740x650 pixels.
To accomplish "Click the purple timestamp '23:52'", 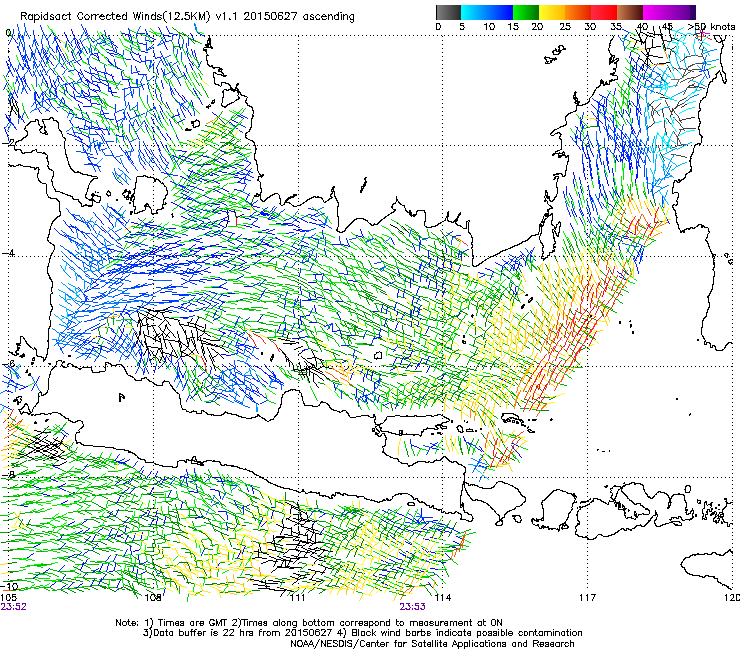I will [x=14, y=607].
